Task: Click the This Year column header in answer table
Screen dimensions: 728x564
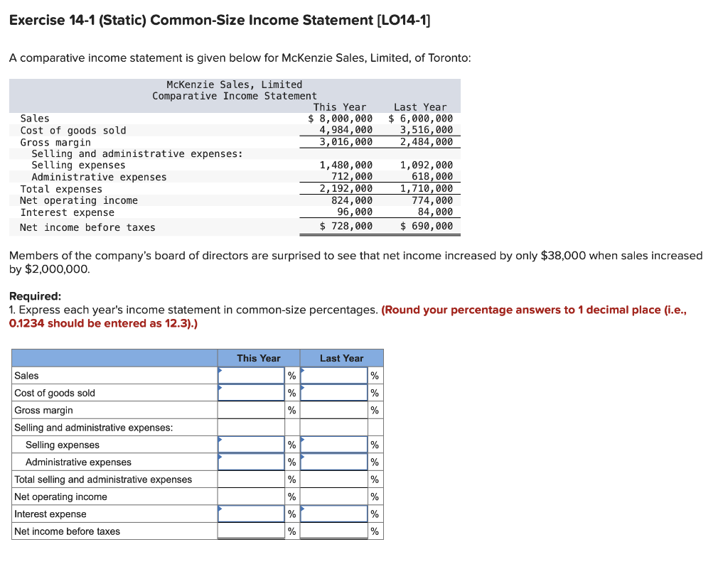Action: point(258,358)
